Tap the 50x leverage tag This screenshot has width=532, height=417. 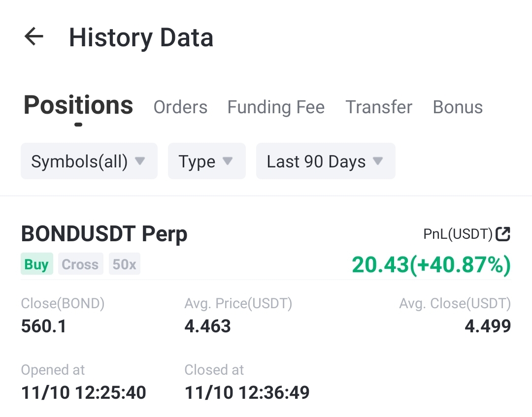[125, 264]
